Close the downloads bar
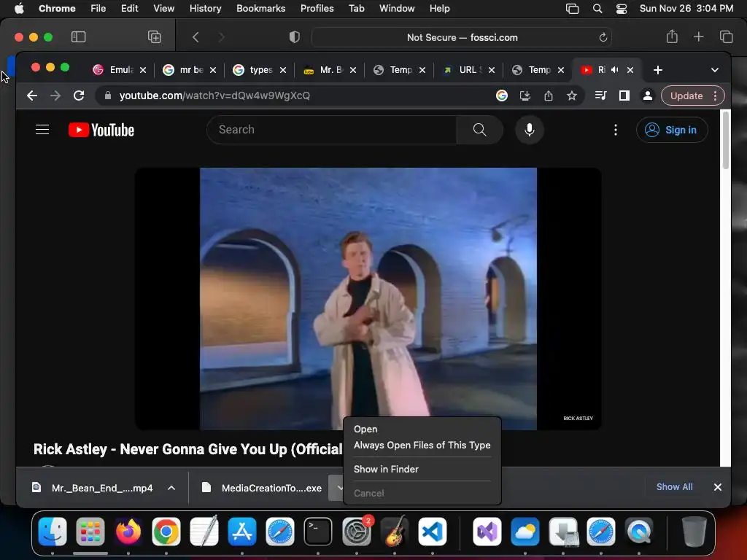The image size is (747, 560). click(718, 487)
